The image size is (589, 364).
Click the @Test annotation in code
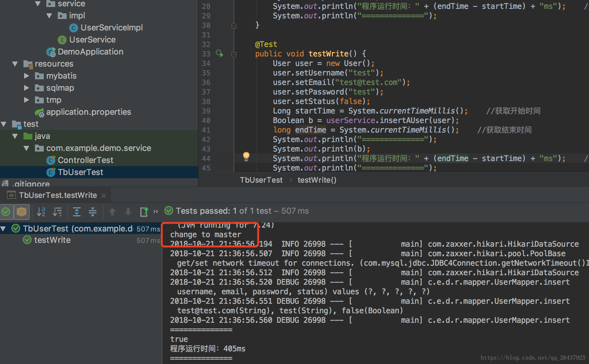(266, 44)
